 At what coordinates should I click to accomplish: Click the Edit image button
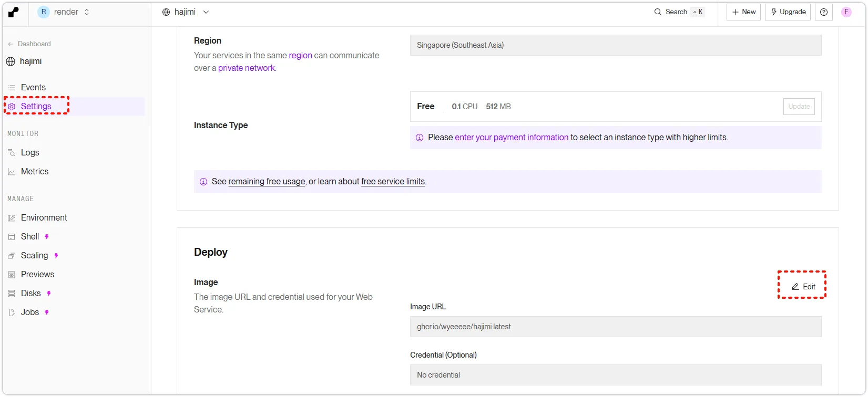tap(803, 287)
